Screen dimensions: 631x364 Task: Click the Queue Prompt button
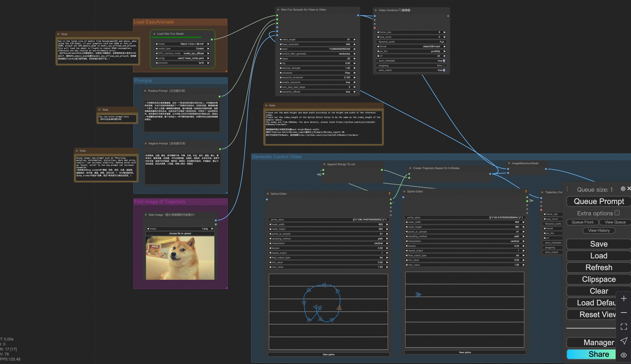point(598,201)
